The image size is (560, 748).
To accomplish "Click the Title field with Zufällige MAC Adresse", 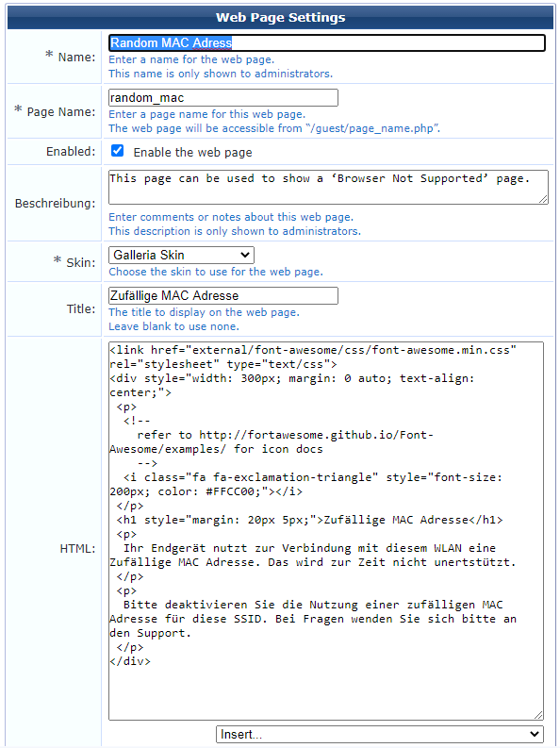I will [x=223, y=296].
